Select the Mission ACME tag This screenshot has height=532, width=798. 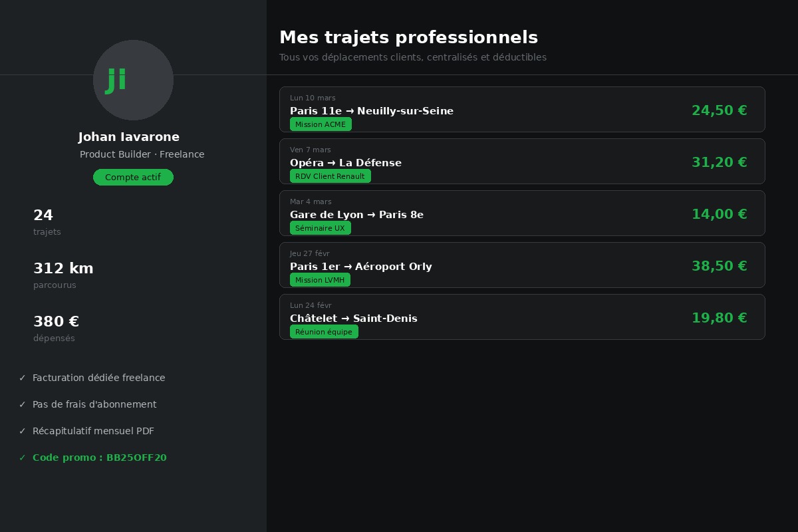321,124
